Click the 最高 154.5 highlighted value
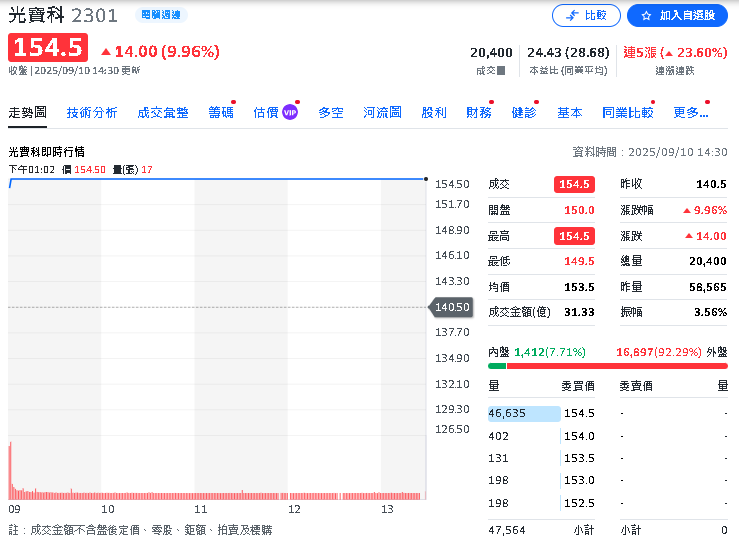The width and height of the screenshot is (739, 545). pos(574,236)
